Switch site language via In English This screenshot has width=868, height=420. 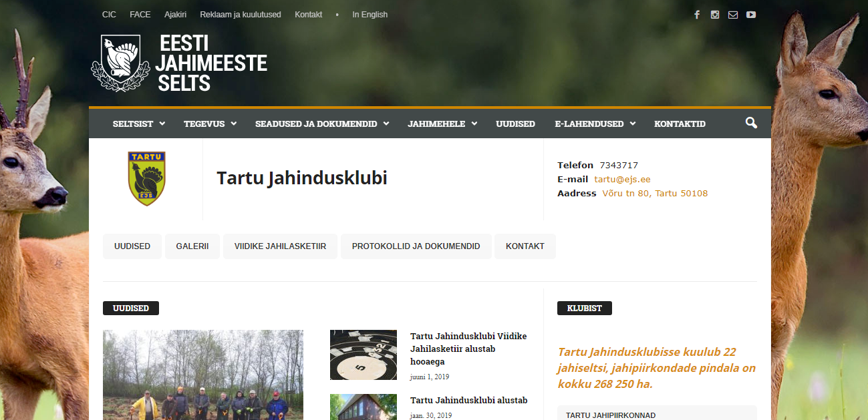tap(370, 15)
